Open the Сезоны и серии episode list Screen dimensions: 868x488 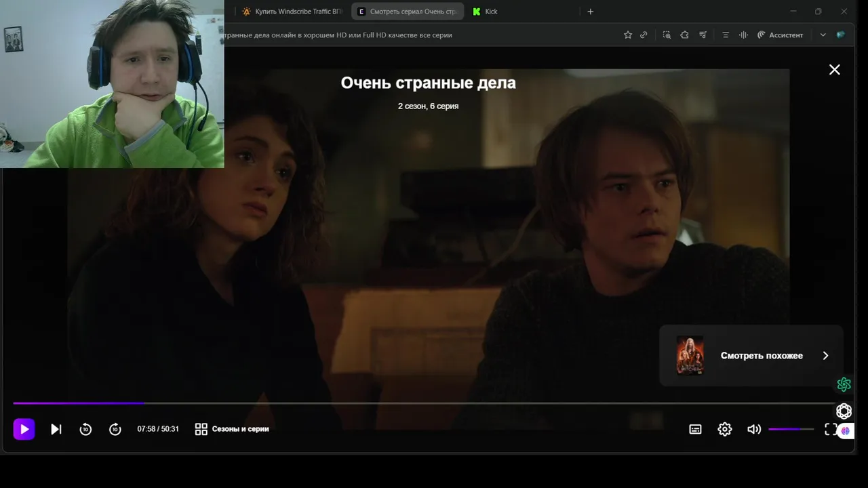232,429
